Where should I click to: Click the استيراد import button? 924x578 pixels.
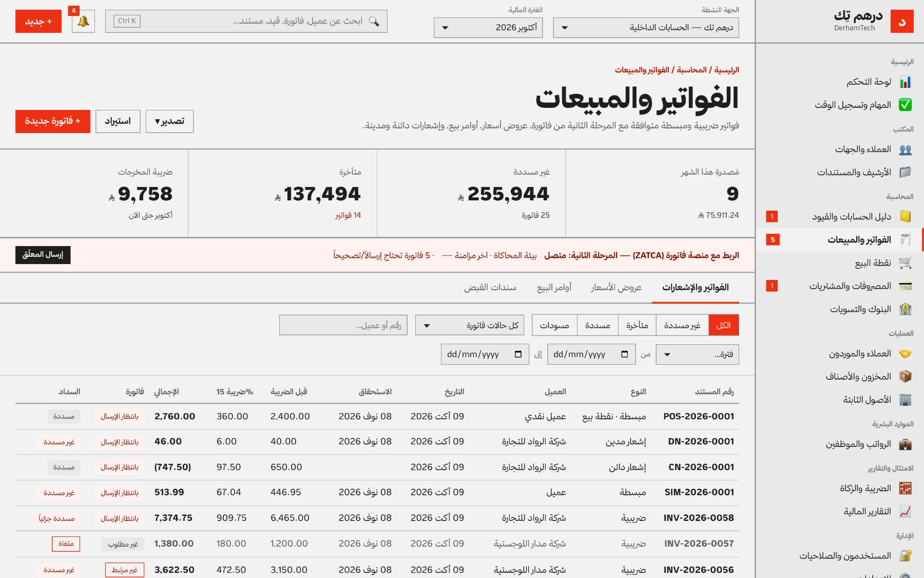click(118, 121)
